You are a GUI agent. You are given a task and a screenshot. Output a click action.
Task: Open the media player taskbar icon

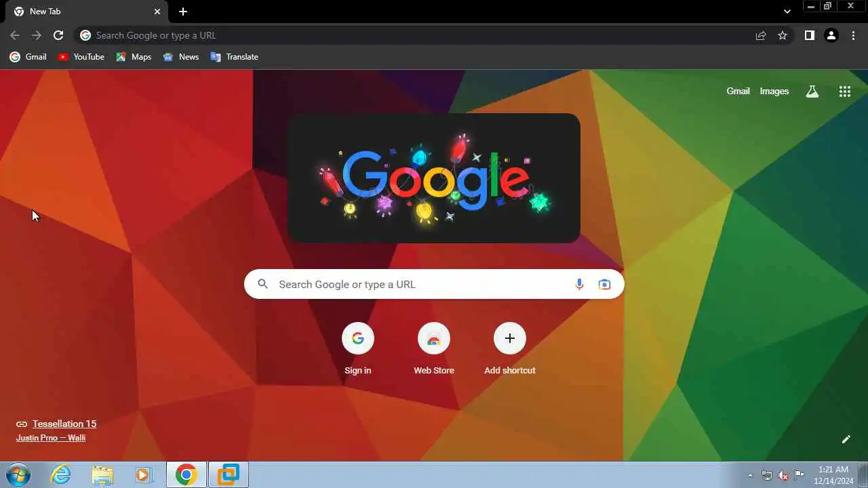tap(143, 474)
